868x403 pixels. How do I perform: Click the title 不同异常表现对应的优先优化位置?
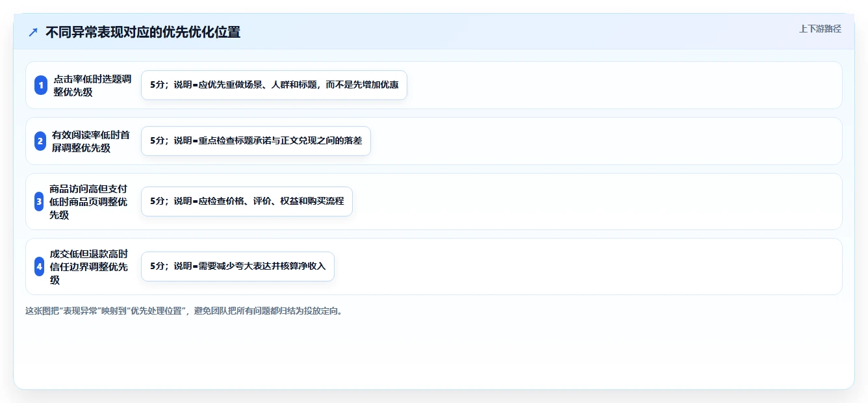pos(143,32)
